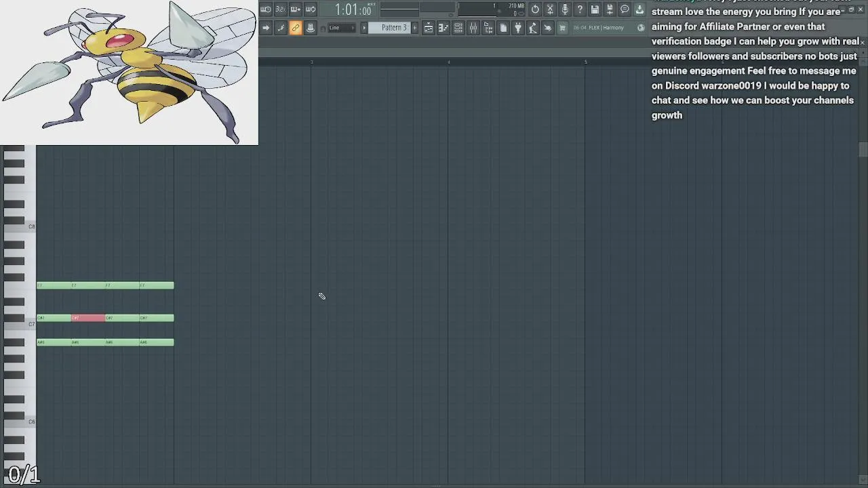Viewport: 868px width, 488px height.
Task: Toggle typing keyboard to piano
Action: coord(311,28)
